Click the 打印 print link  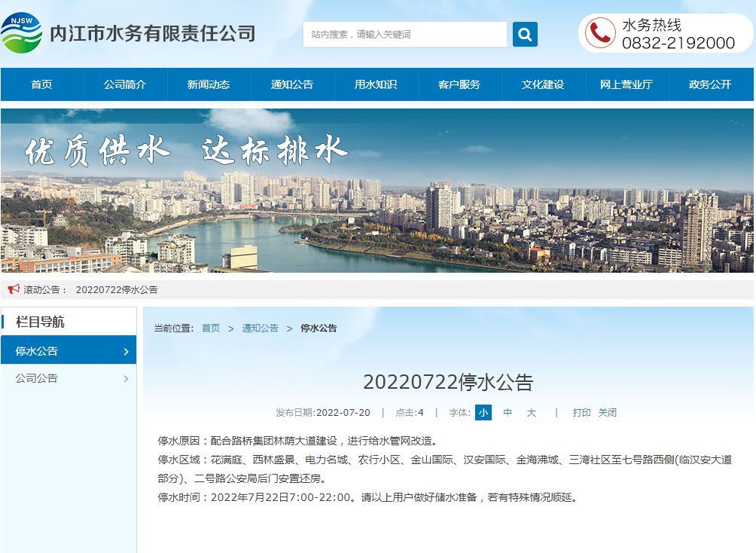click(581, 413)
